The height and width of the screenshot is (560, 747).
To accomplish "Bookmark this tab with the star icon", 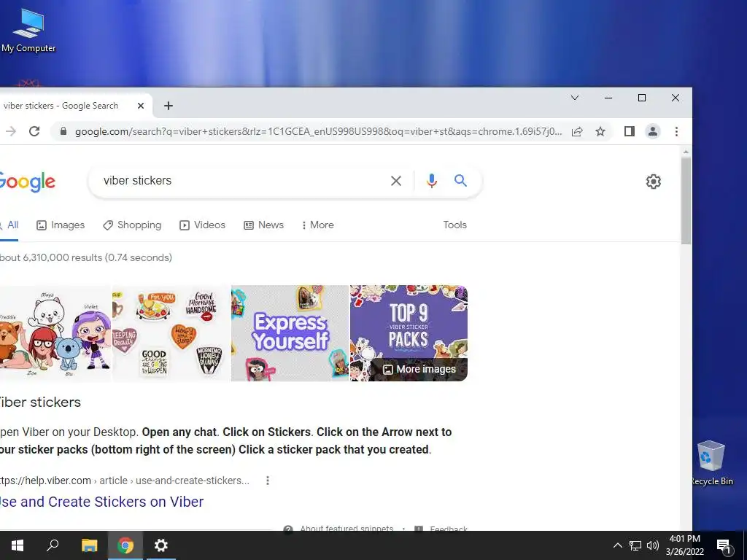I will (x=600, y=131).
